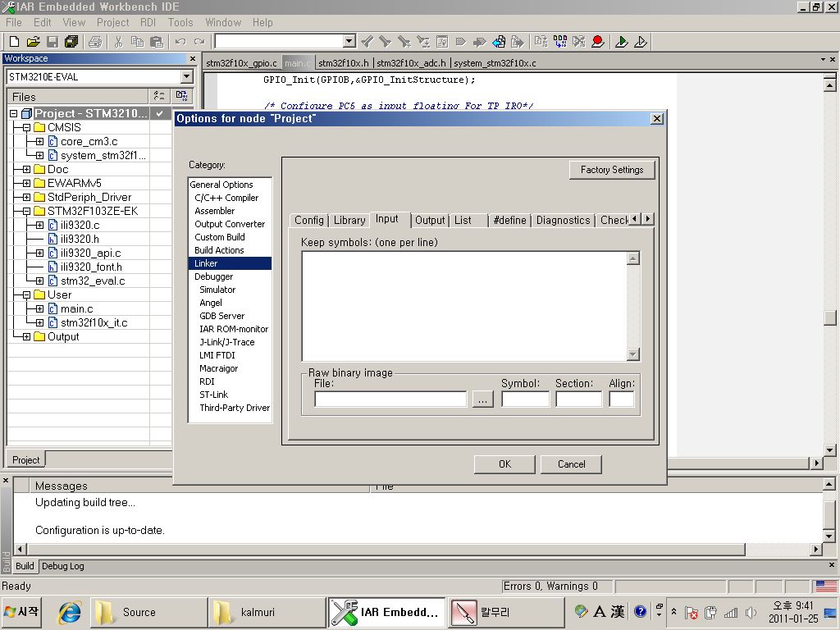This screenshot has width=840, height=630.
Task: Click the Paste clipboard icon
Action: tap(157, 41)
